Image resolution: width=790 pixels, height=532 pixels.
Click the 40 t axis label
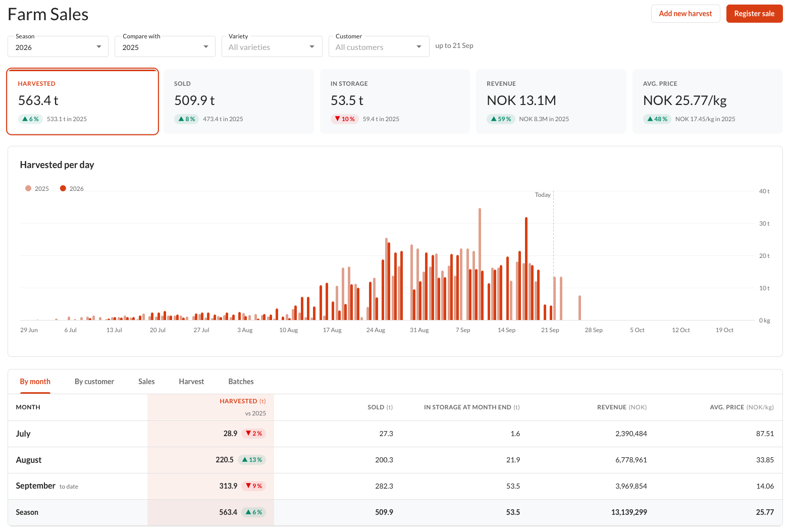click(764, 191)
